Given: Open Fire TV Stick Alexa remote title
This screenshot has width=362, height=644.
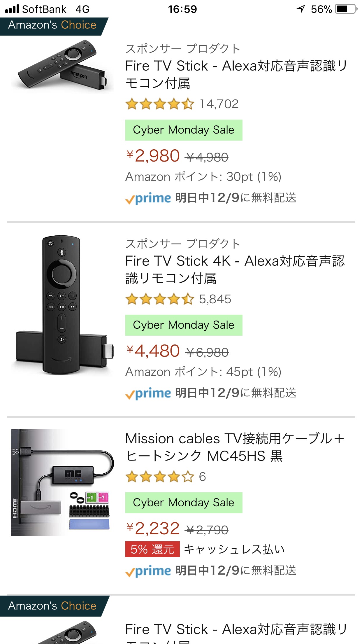Looking at the screenshot, I should (236, 74).
